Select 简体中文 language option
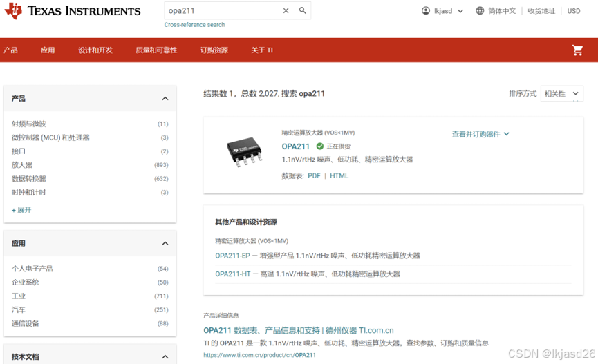Screen dimensions: 598x364 [x=502, y=10]
